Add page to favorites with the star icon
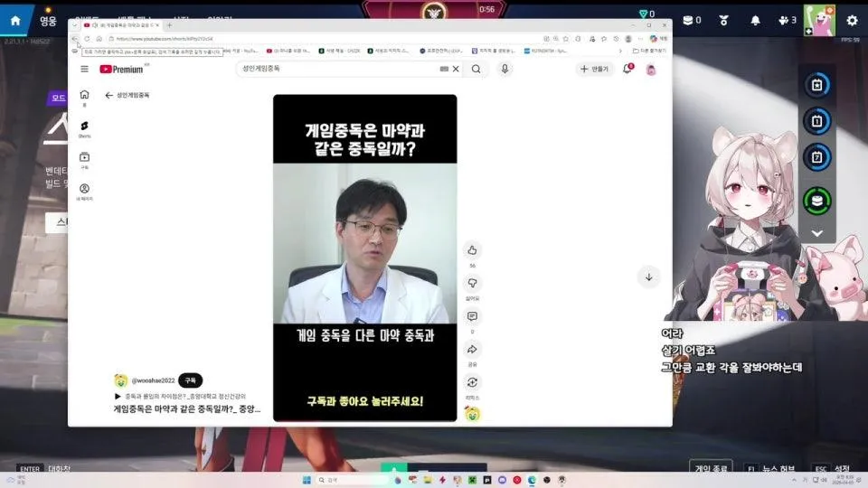This screenshot has width=868, height=488. click(566, 39)
